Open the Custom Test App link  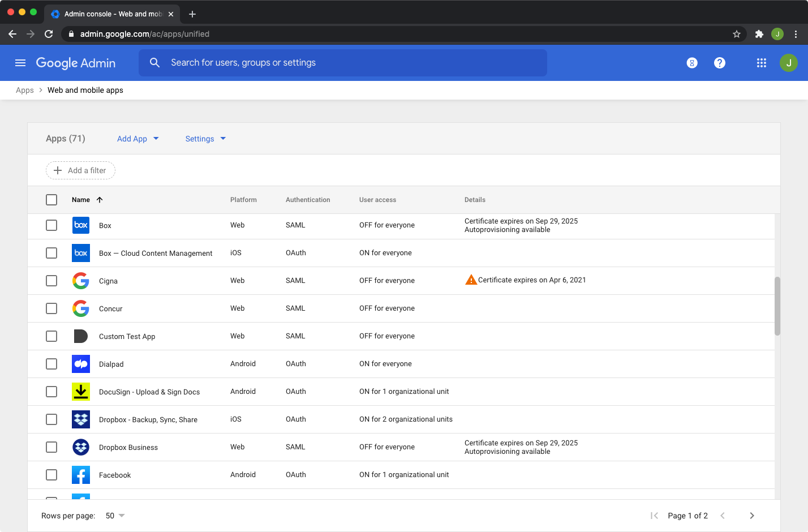[127, 336]
